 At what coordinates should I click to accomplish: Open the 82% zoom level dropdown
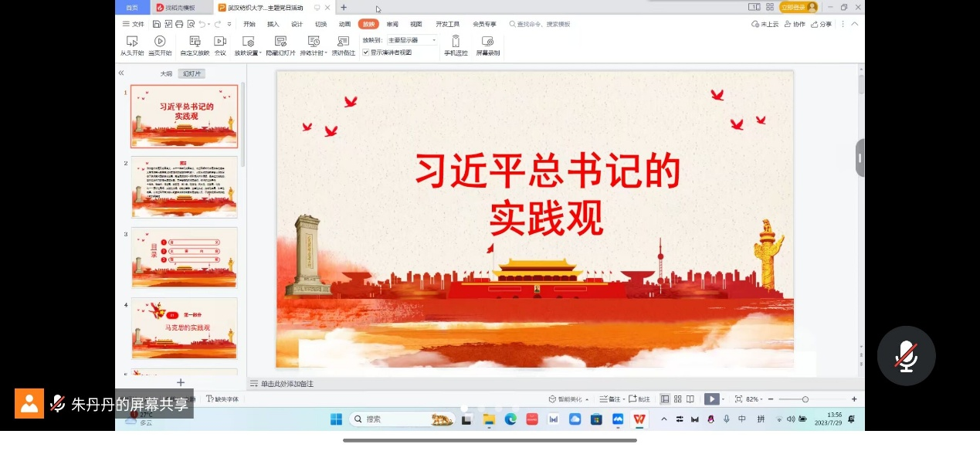tap(754, 398)
